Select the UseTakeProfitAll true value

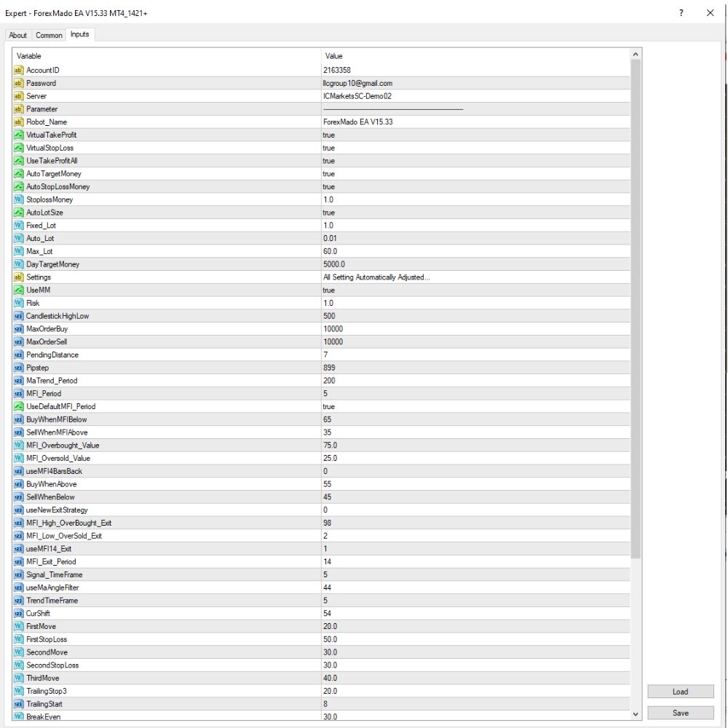329,161
